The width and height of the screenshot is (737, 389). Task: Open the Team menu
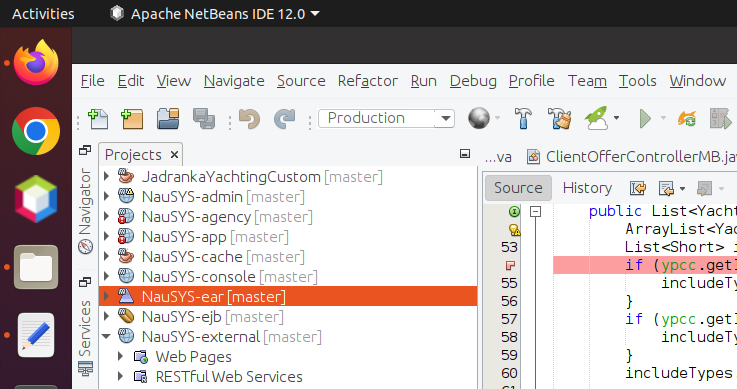pyautogui.click(x=587, y=81)
